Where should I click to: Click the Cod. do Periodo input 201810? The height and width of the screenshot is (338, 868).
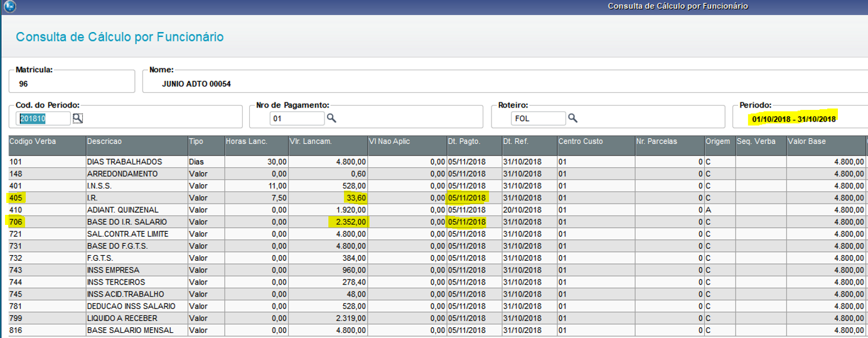click(x=44, y=118)
